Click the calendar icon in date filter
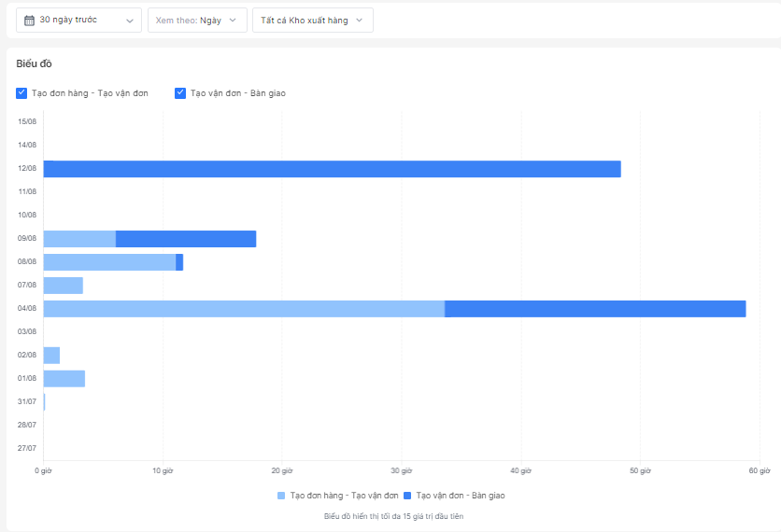The width and height of the screenshot is (781, 532). coord(30,20)
